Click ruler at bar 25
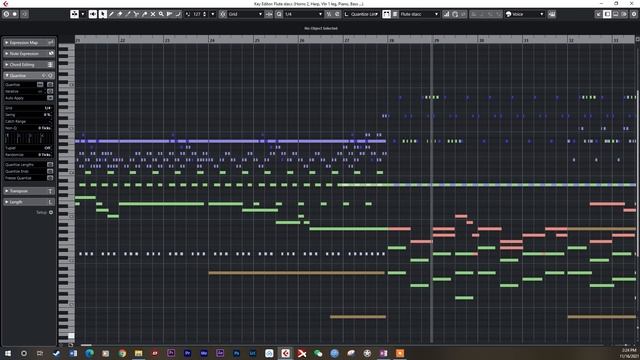This screenshot has height=360, width=640. [x=257, y=40]
